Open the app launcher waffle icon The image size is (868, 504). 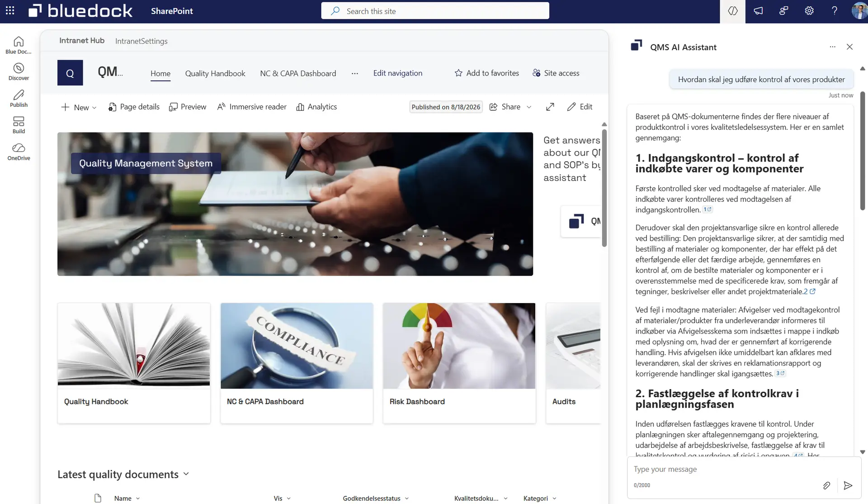pyautogui.click(x=10, y=10)
